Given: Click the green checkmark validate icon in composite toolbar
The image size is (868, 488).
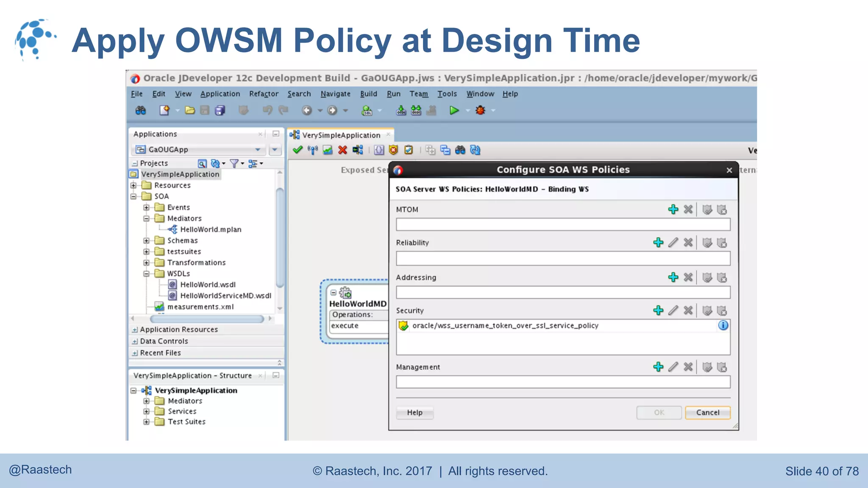Looking at the screenshot, I should click(x=298, y=150).
